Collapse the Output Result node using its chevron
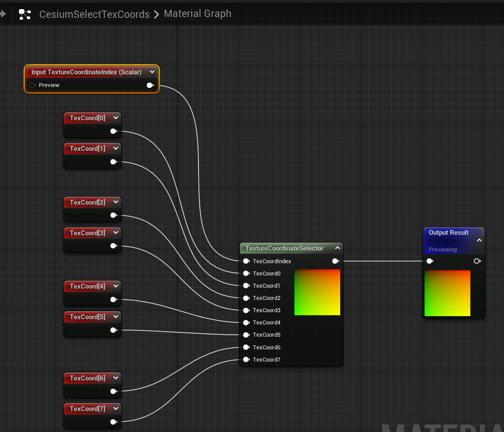 479,240
